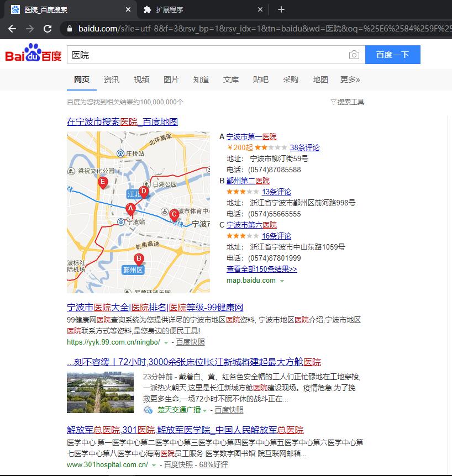This screenshot has width=452, height=476.
Task: Click the Baidu logo
Action: pos(31,54)
